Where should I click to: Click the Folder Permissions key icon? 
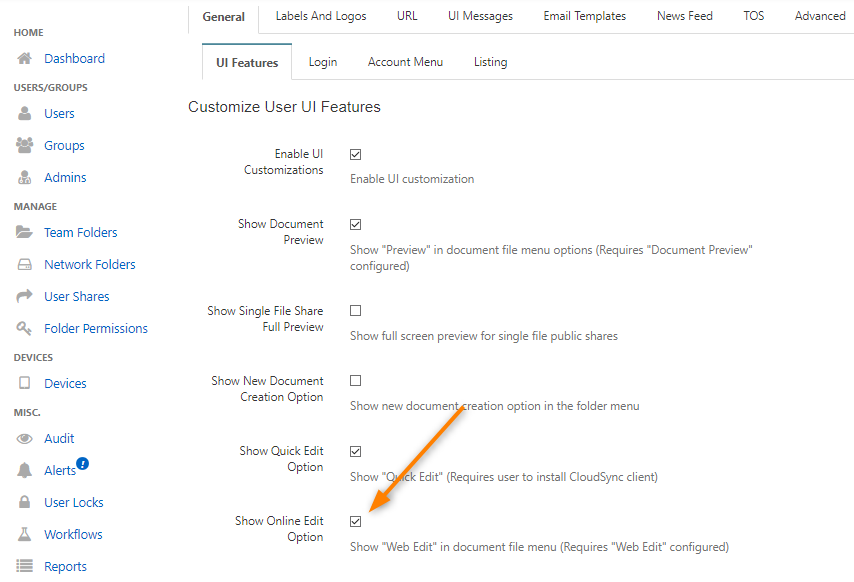[x=25, y=329]
